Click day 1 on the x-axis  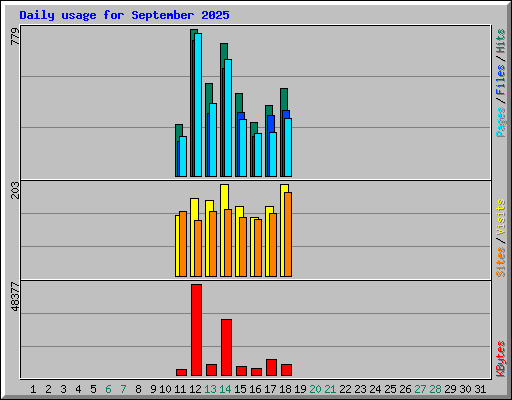pos(33,389)
